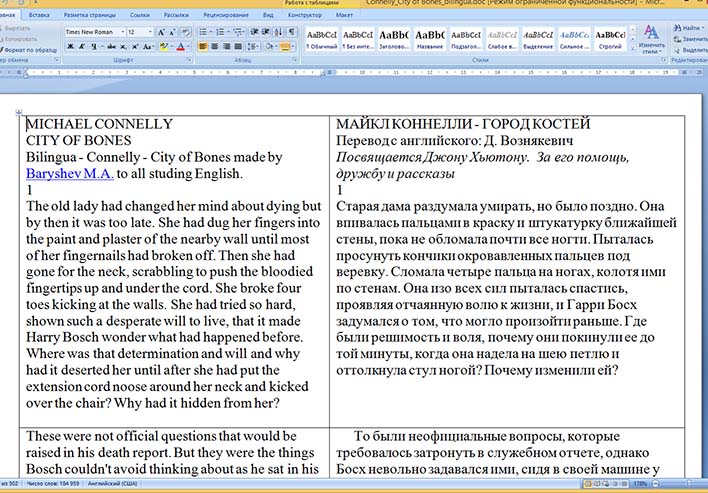The height and width of the screenshot is (493, 708).
Task: Highlight text with the yellow marker
Action: point(163,47)
